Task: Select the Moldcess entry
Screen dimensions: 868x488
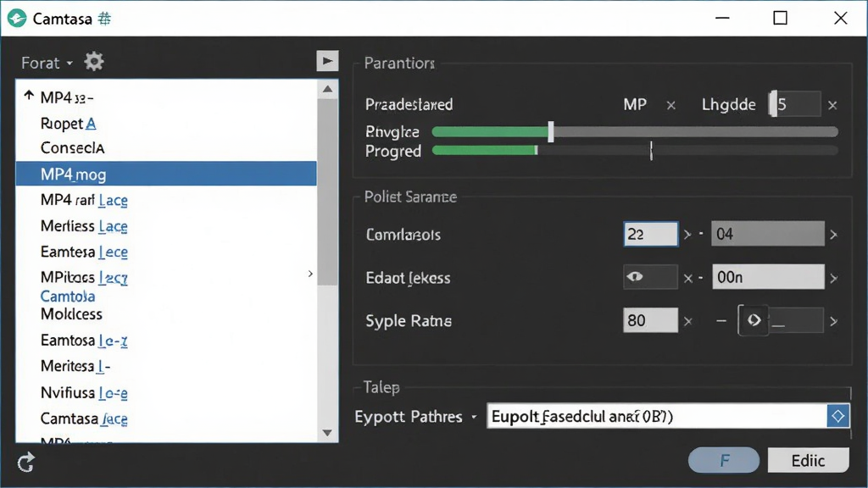Action: [x=71, y=313]
